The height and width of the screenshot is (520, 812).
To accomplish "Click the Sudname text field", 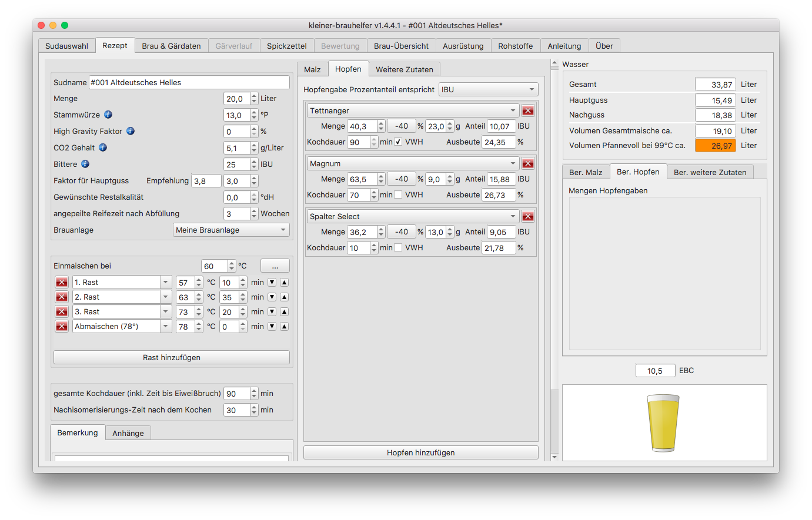I will 189,82.
